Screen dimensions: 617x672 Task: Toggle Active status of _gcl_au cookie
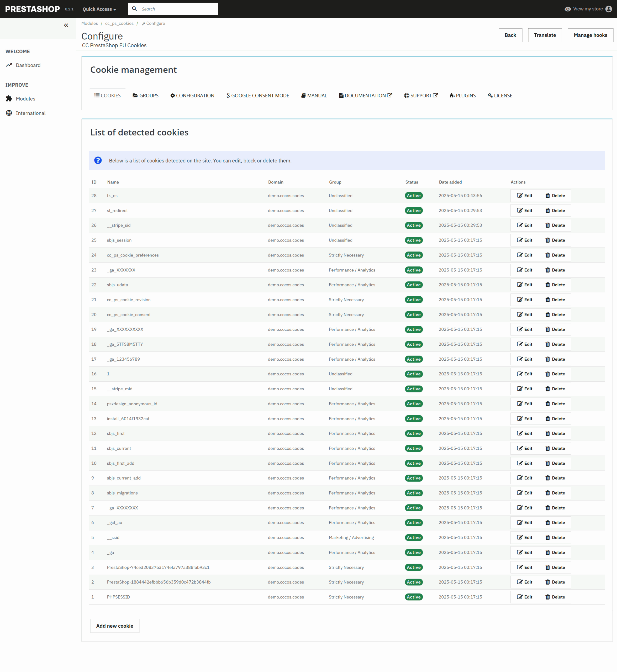[x=413, y=522]
